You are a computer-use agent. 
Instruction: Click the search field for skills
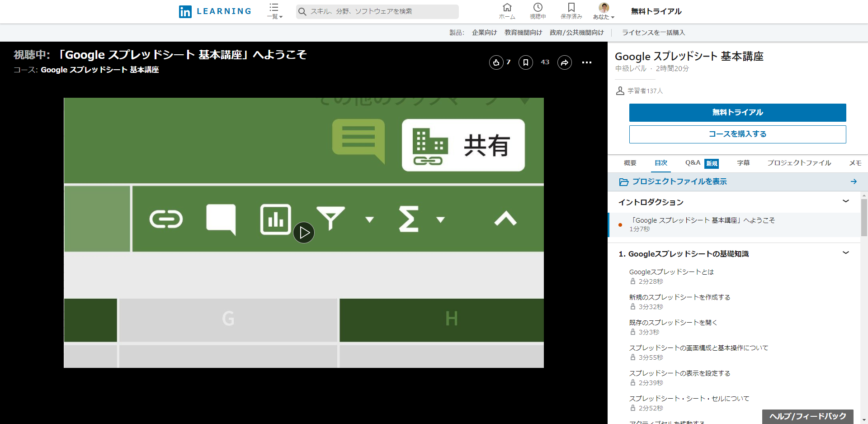tap(377, 11)
